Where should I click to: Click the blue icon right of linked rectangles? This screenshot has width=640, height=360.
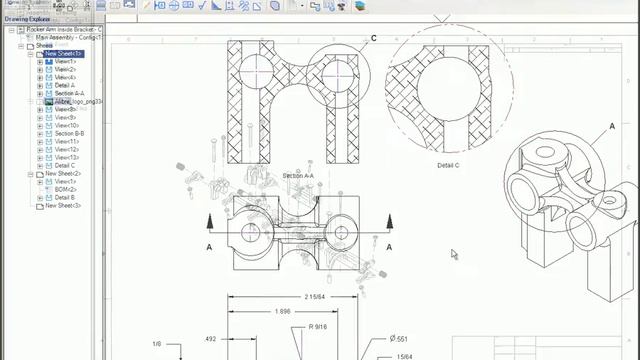tap(329, 6)
